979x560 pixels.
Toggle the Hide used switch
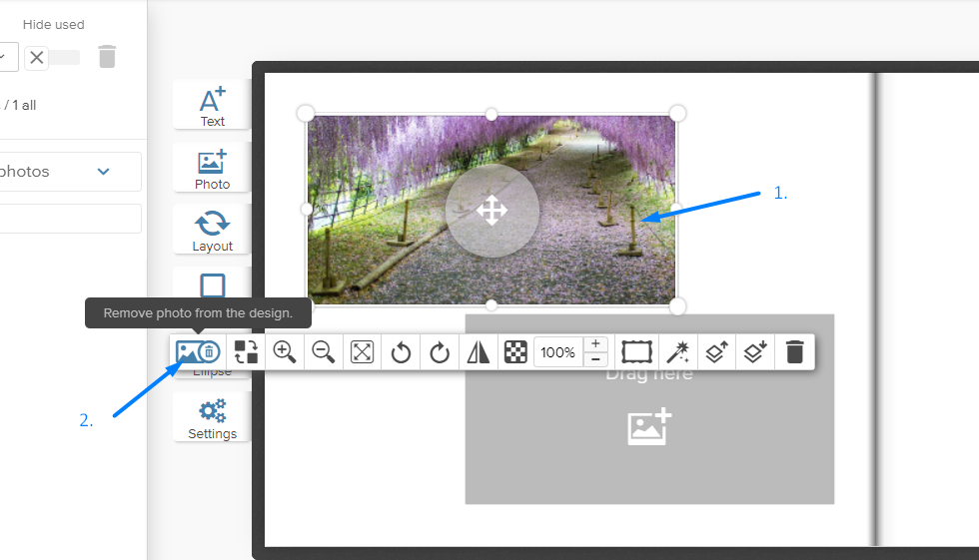pos(52,57)
